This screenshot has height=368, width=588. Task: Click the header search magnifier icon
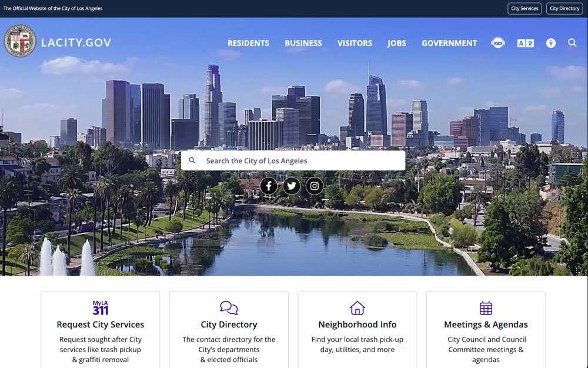point(572,43)
